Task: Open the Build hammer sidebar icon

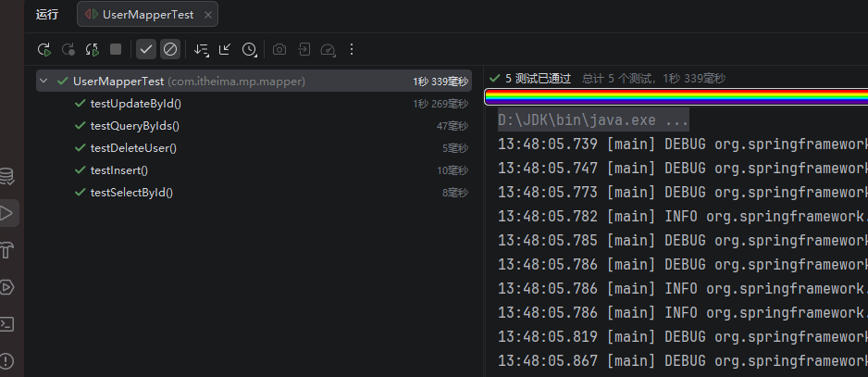Action: (x=6, y=250)
